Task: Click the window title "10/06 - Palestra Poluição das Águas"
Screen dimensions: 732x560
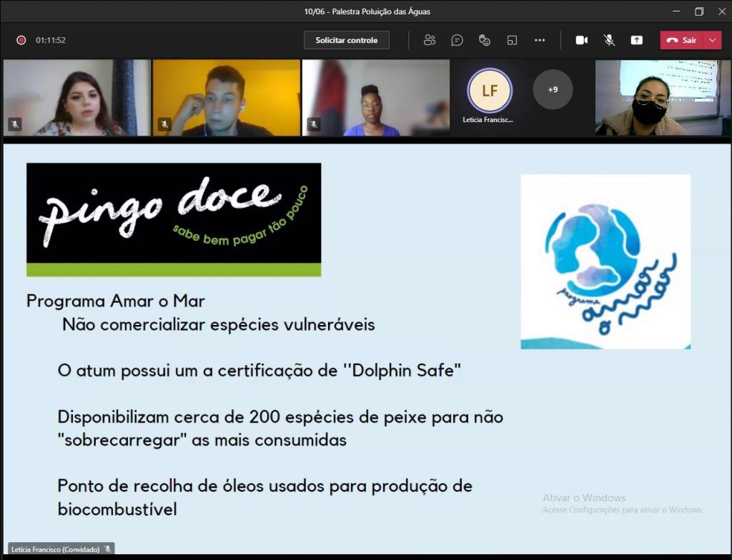Action: tap(367, 11)
